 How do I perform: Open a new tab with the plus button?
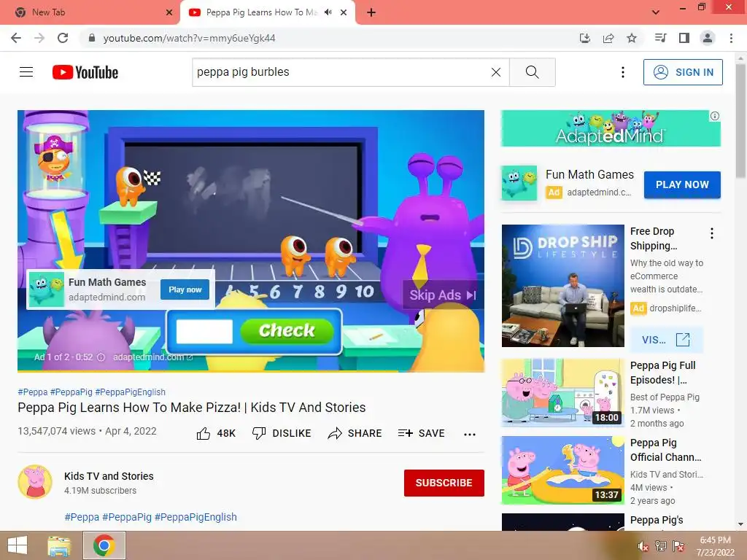point(371,12)
